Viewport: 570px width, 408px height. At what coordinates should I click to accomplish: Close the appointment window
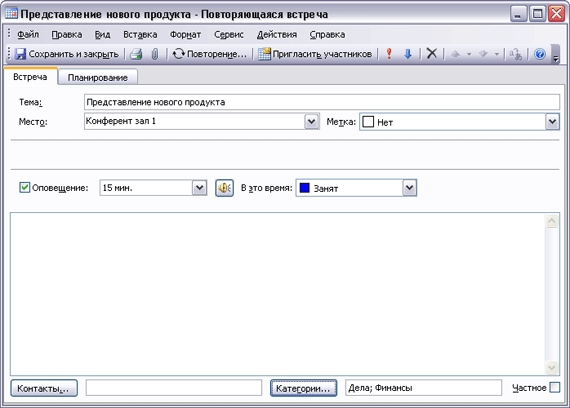tap(556, 14)
